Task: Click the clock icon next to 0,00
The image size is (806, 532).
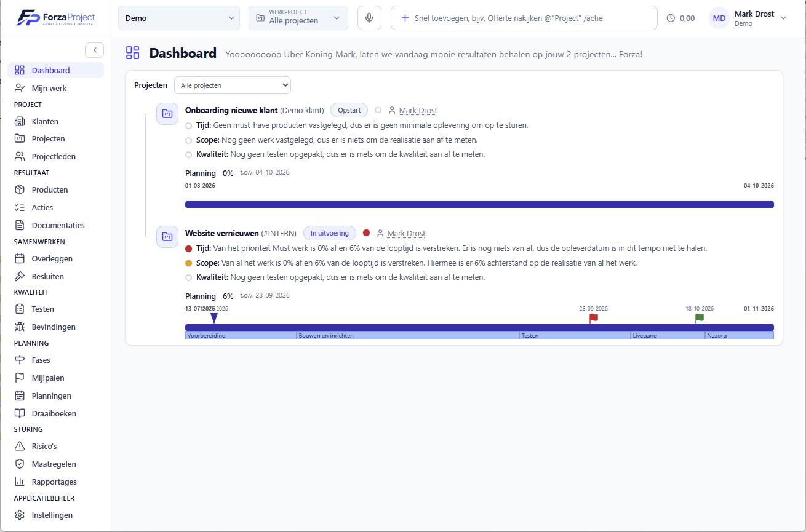Action: (x=671, y=18)
